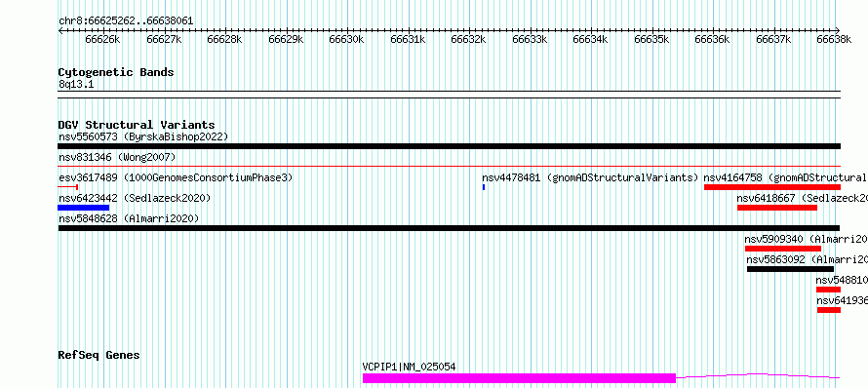868x388 pixels.
Task: Click the 66628k ruler tick label
Action: point(225,40)
